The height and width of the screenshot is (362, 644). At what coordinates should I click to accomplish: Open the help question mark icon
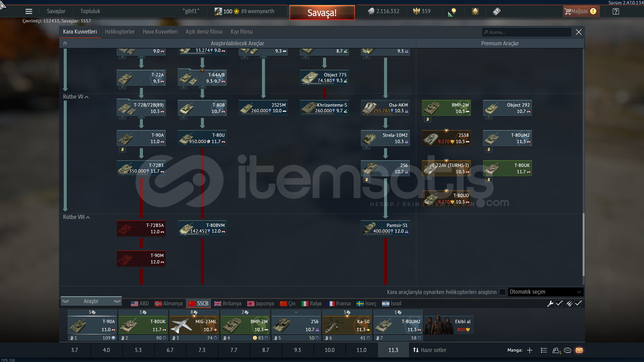click(x=616, y=11)
